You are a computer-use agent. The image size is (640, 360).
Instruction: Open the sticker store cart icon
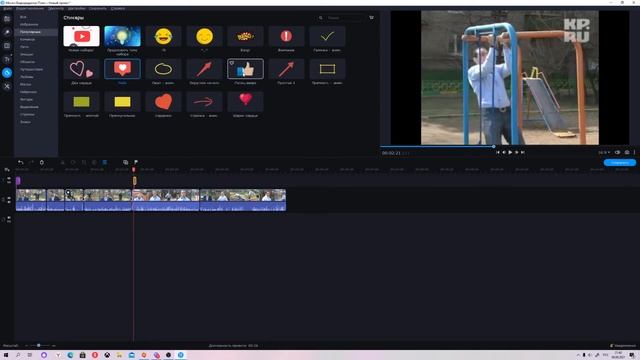point(371,18)
